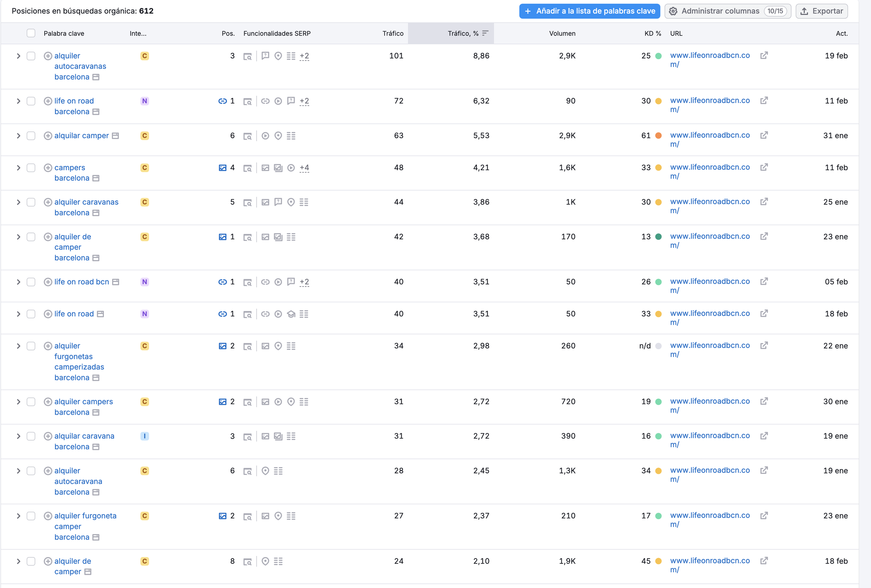Open Administrar columnas settings
The image size is (871, 588).
727,11
